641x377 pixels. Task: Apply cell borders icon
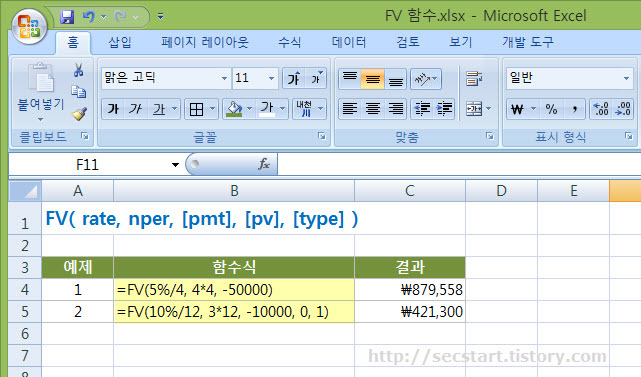point(197,109)
